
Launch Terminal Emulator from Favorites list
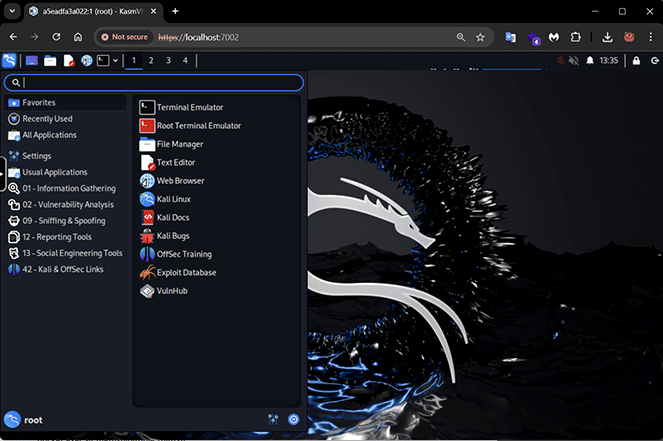189,107
